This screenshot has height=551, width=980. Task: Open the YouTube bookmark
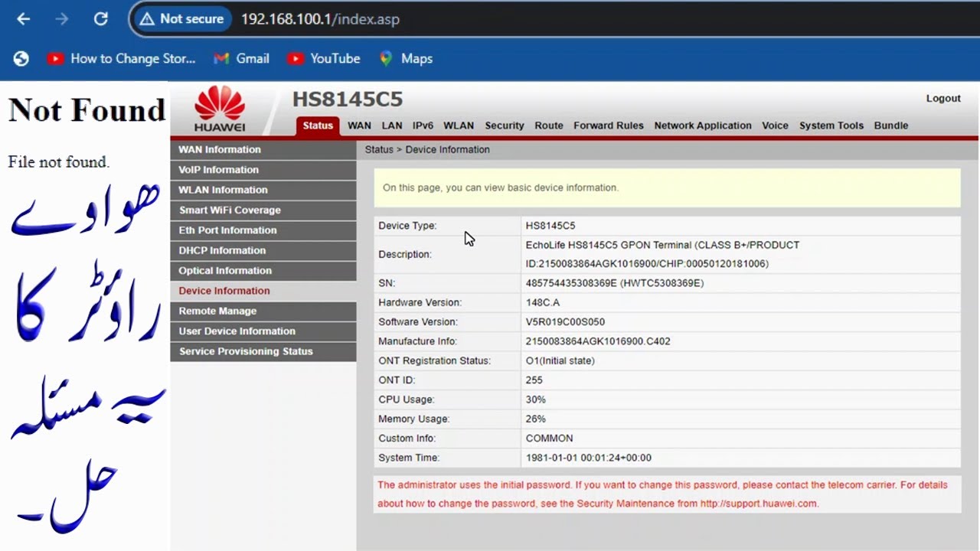324,58
